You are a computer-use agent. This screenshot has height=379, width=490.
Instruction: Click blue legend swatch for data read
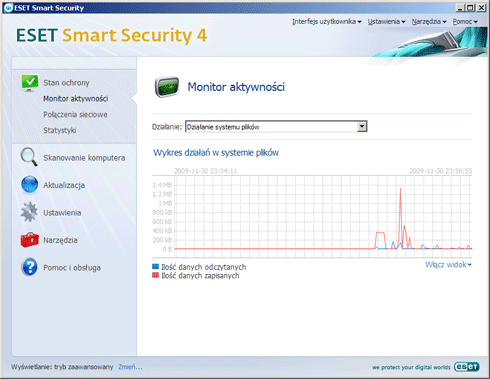tap(155, 267)
